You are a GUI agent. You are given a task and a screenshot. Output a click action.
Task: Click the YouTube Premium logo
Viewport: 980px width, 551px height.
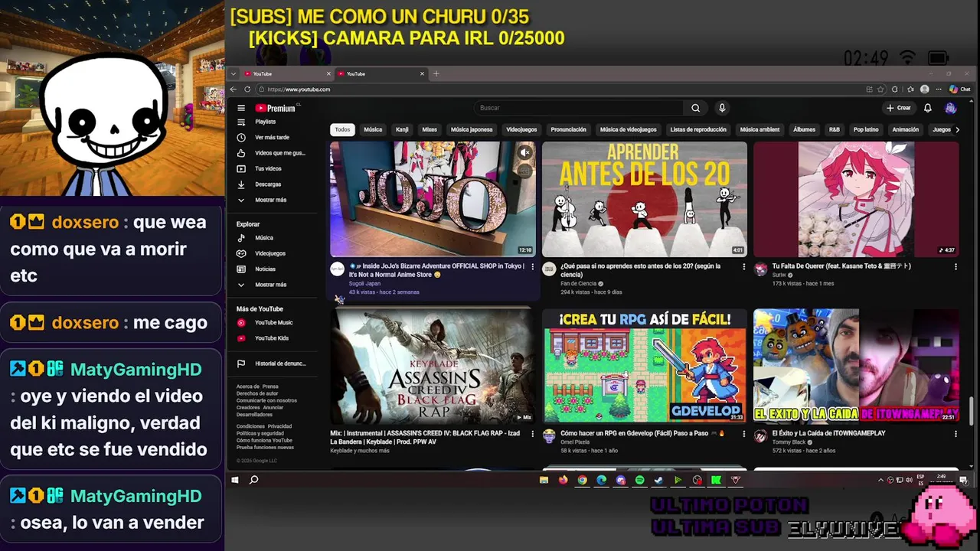tap(276, 108)
